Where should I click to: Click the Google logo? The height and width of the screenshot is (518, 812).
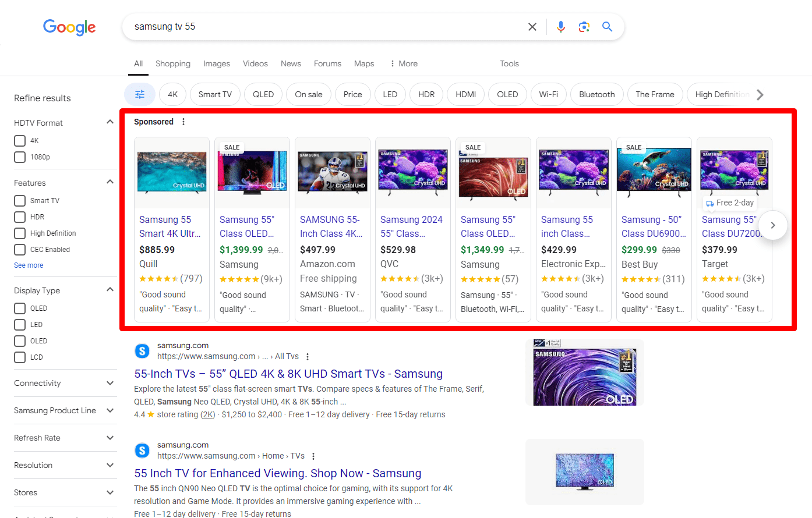point(69,27)
